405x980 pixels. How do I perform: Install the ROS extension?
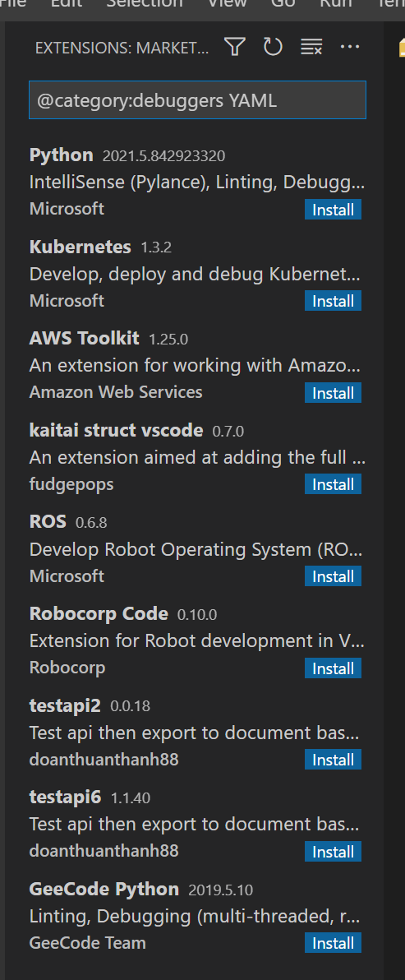[334, 576]
